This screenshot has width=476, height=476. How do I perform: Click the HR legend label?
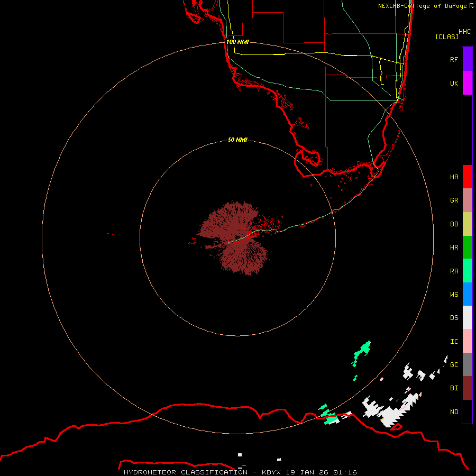(x=454, y=248)
